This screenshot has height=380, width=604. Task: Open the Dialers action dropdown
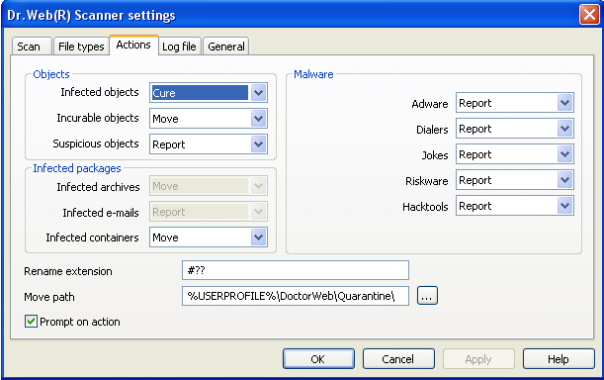pos(515,129)
